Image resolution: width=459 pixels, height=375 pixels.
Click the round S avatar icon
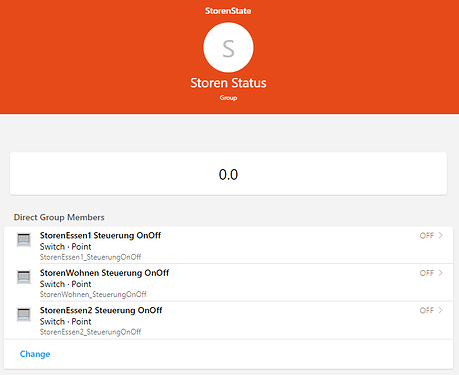pos(228,47)
